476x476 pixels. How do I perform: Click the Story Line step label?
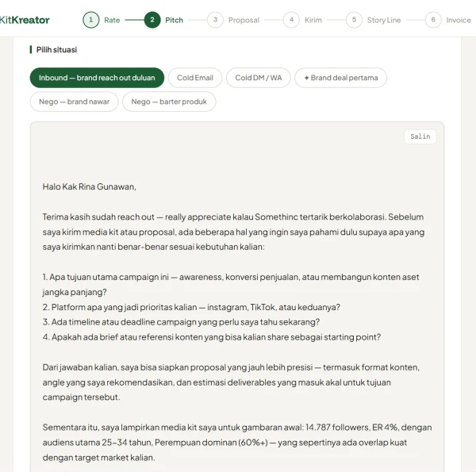(x=384, y=21)
